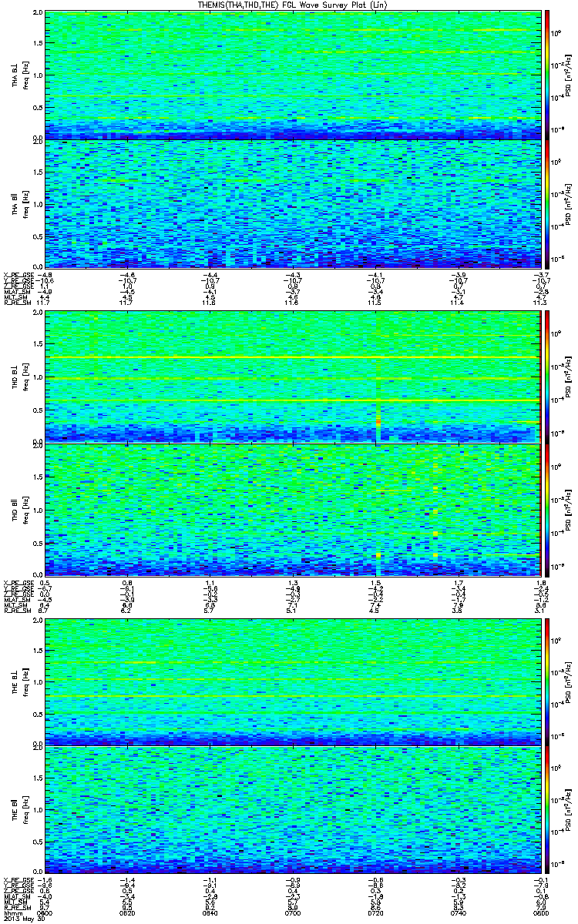Click X_RE_GSE row label below THE panels
Image resolution: width=578 pixels, height=924 pixels.
(x=18, y=880)
